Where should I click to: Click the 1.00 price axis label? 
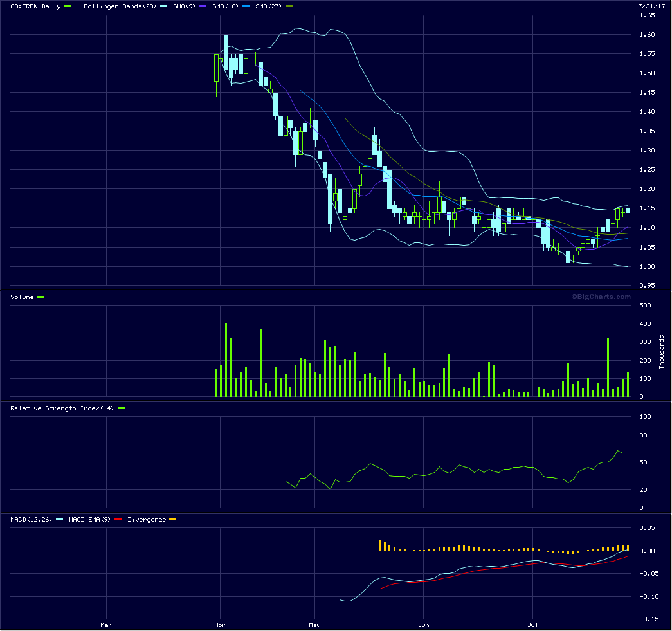click(x=647, y=267)
